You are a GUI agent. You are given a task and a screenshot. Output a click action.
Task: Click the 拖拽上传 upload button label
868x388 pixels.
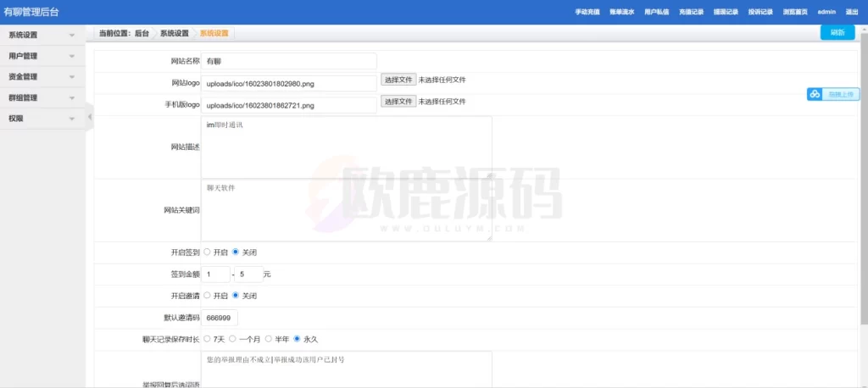pyautogui.click(x=841, y=94)
